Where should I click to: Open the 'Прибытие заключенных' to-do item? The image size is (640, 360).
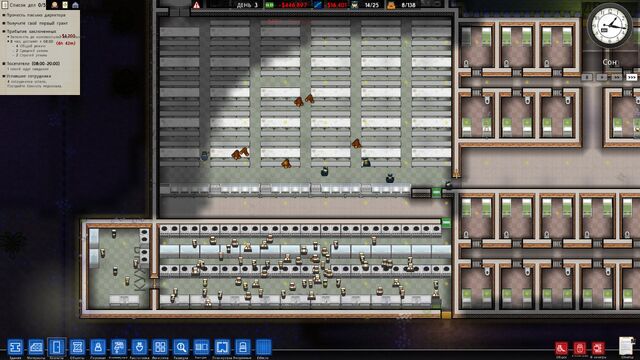[x=31, y=31]
